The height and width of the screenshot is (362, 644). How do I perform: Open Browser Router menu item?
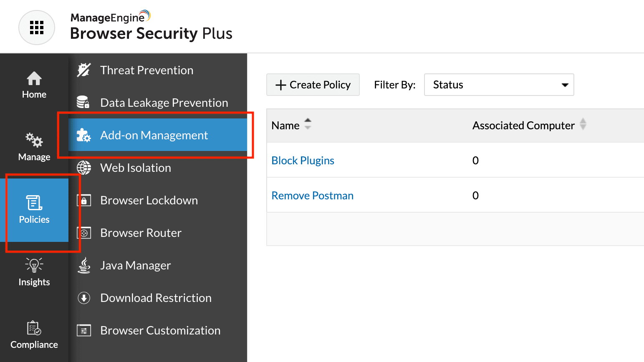pos(141,233)
